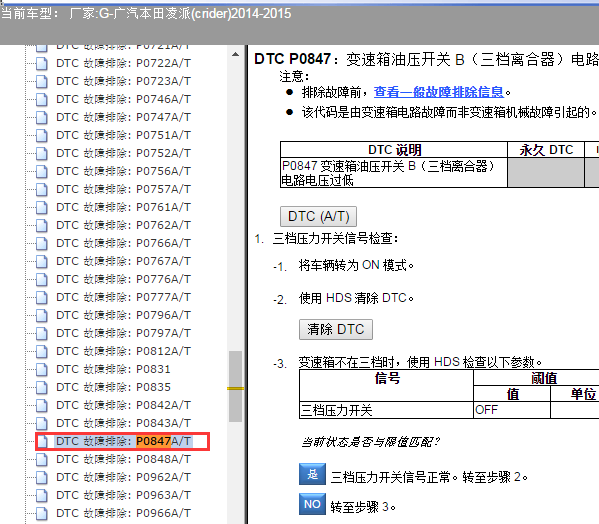Click the 清除 DTC button
599x524 pixels.
[x=336, y=329]
